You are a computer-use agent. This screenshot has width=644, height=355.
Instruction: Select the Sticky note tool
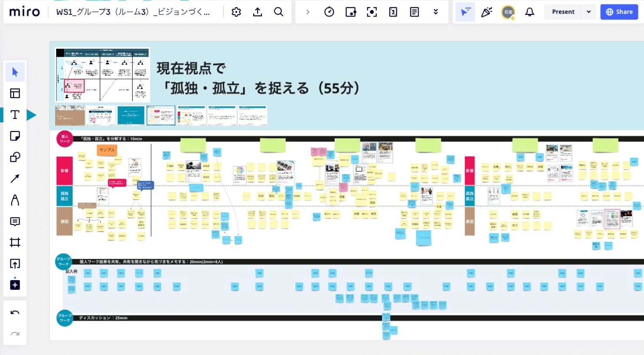click(x=15, y=136)
